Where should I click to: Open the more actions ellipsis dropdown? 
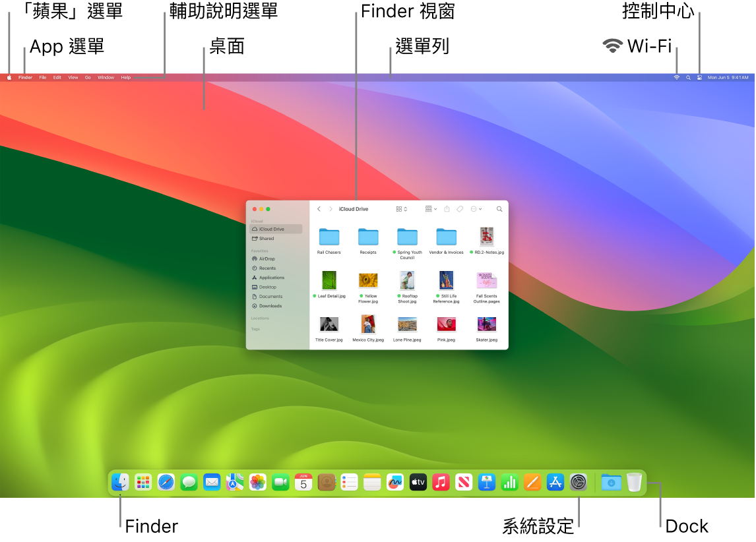[476, 209]
